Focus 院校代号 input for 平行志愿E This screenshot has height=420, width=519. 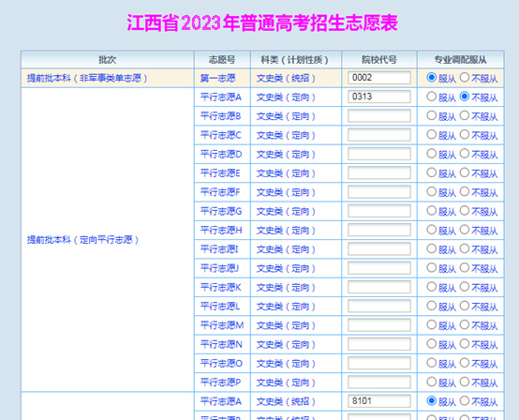click(379, 172)
